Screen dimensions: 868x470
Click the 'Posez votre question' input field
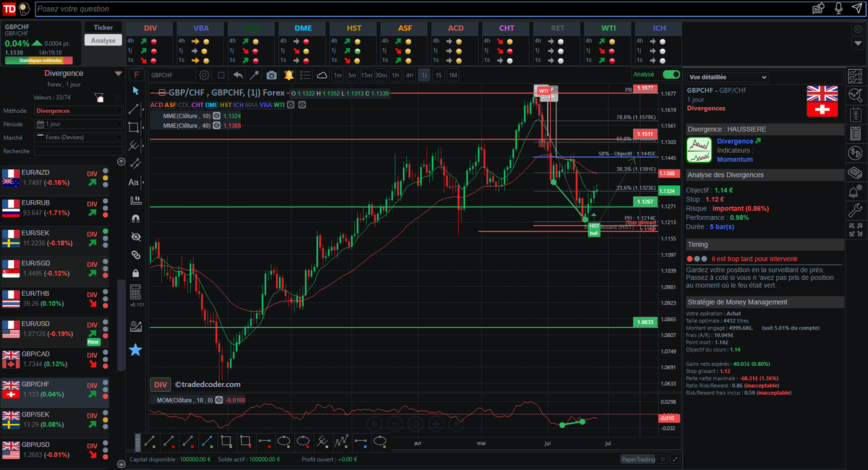420,9
